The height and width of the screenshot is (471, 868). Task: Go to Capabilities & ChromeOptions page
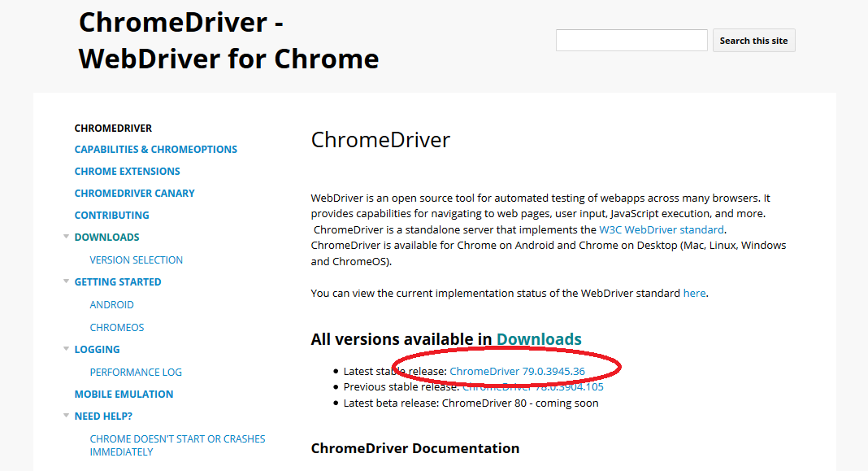click(x=155, y=150)
